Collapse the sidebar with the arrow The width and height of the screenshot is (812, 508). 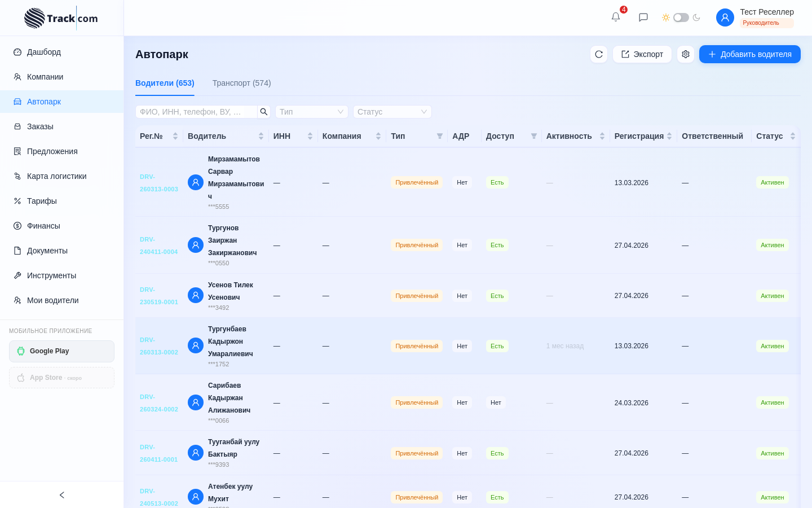coord(62,495)
